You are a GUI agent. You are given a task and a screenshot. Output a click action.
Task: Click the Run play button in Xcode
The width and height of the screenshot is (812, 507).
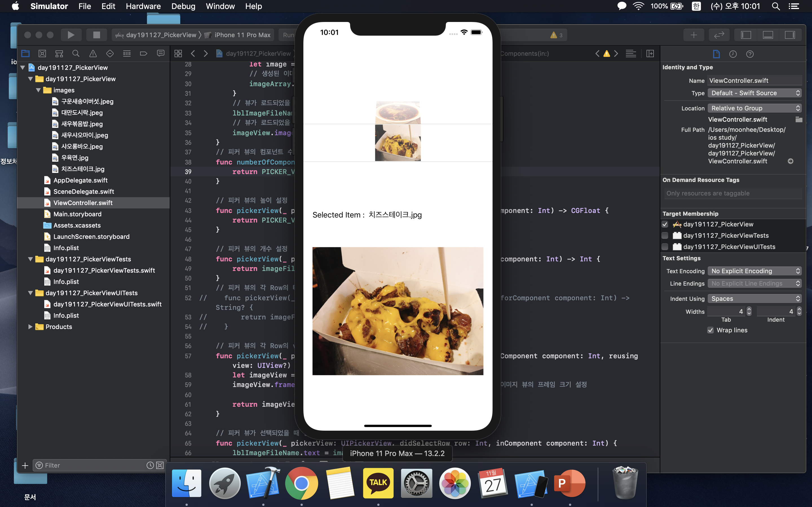pyautogui.click(x=71, y=35)
